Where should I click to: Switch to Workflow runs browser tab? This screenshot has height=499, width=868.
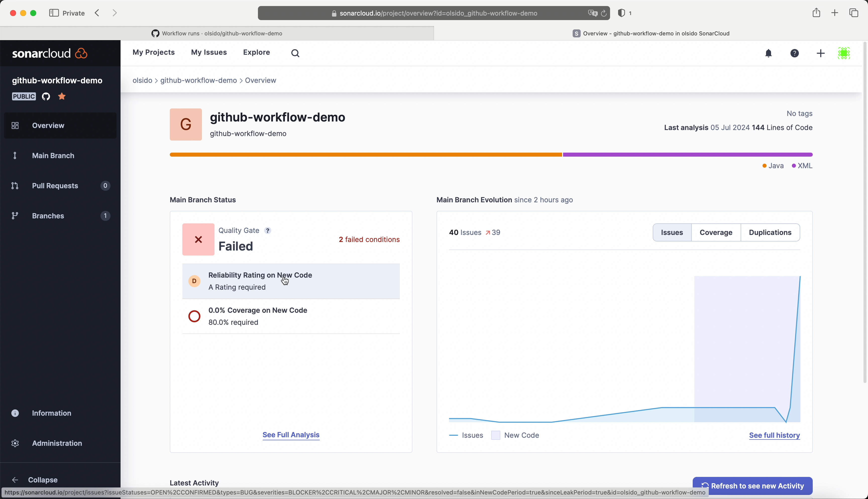pos(217,33)
